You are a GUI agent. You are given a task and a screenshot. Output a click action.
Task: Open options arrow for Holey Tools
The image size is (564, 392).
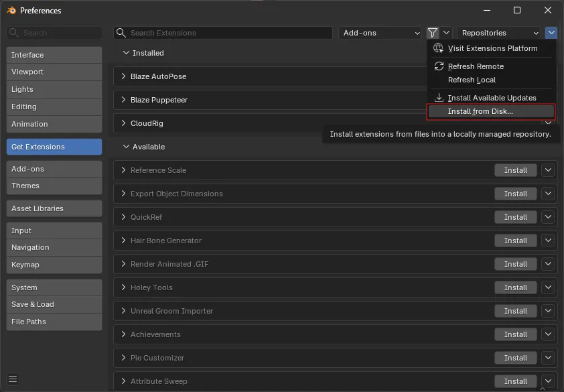[548, 287]
